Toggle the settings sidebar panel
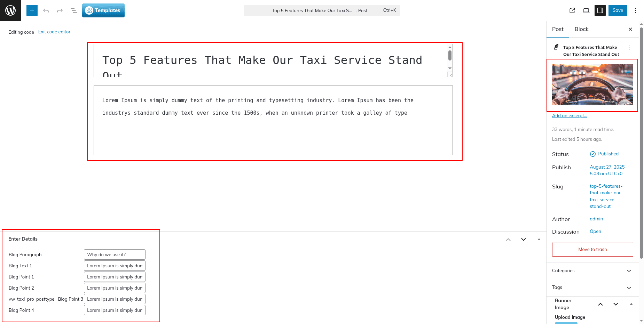This screenshot has height=324, width=644. 600,10
